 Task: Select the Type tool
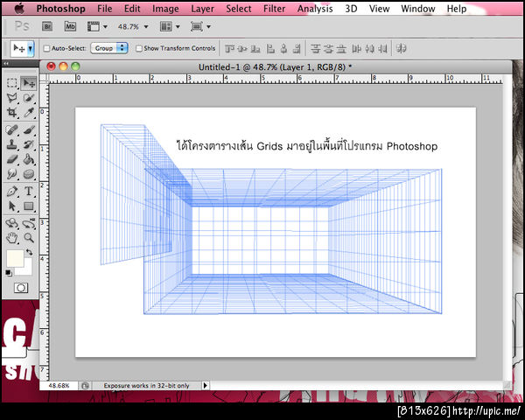click(x=29, y=192)
